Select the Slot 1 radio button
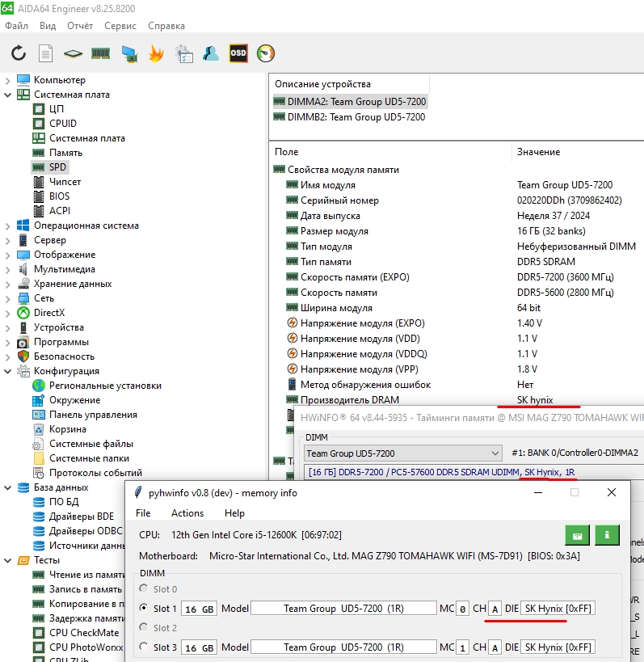 144,608
